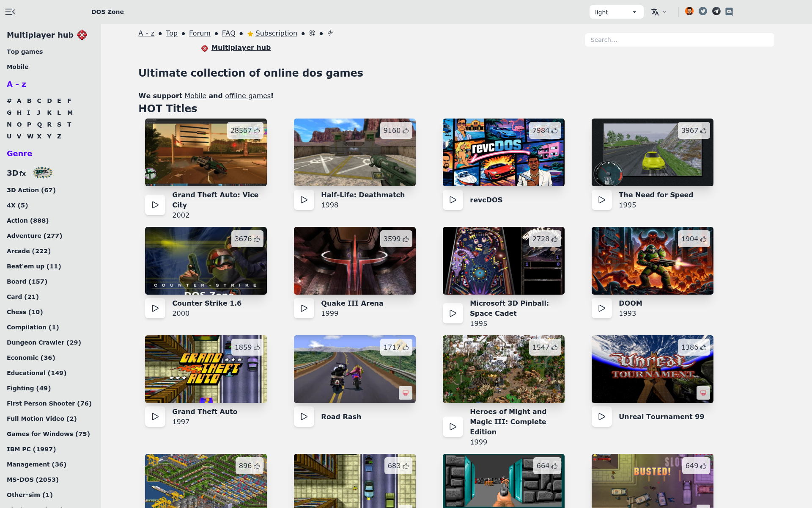
Task: Play Counter Strike 1.6
Action: click(155, 308)
